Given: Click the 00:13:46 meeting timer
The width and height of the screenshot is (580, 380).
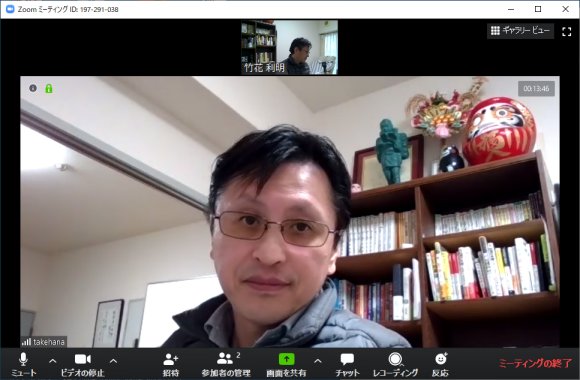Looking at the screenshot, I should [x=536, y=89].
